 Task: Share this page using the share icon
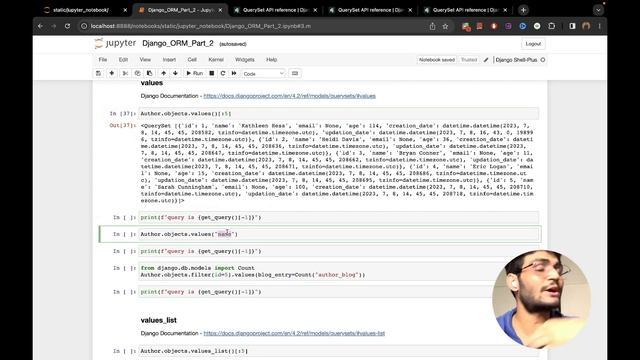tap(432, 26)
